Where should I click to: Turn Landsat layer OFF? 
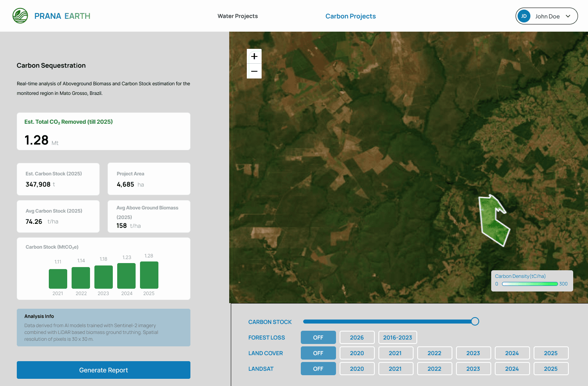318,369
